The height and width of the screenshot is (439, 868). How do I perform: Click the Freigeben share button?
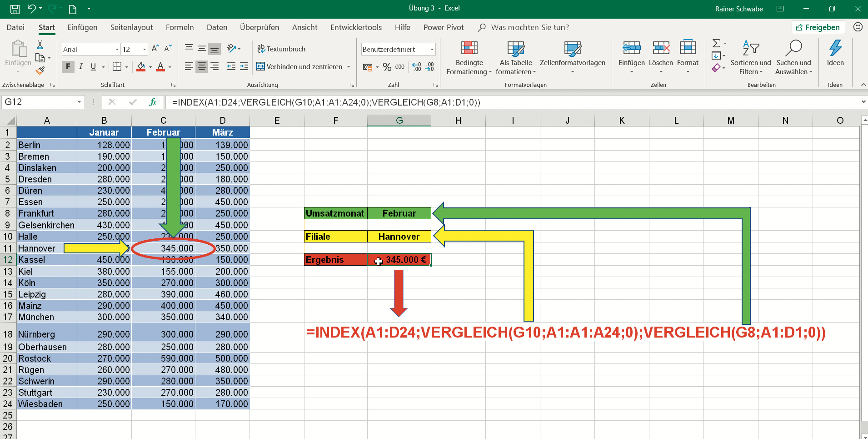coord(818,27)
